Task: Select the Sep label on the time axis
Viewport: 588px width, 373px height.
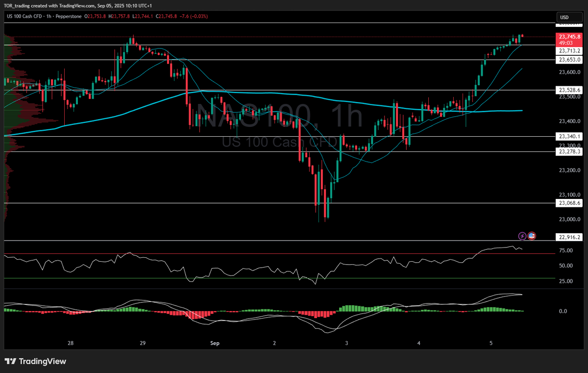Action: [x=215, y=343]
